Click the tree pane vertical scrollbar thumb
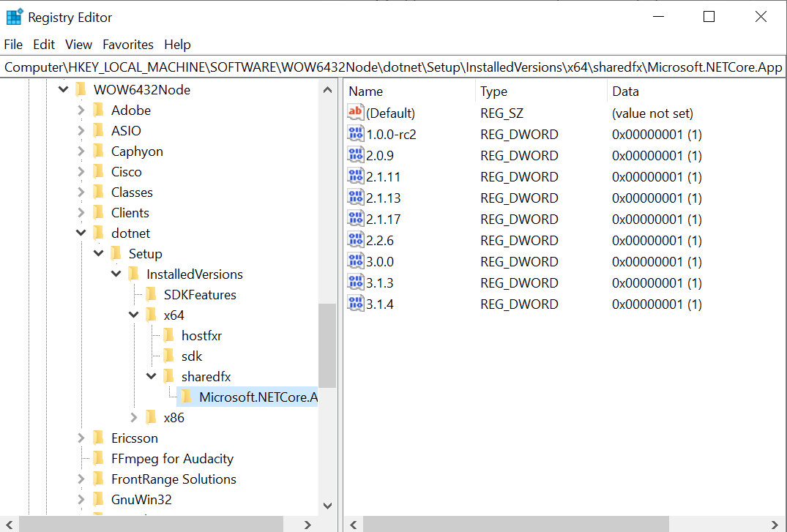 pyautogui.click(x=327, y=345)
